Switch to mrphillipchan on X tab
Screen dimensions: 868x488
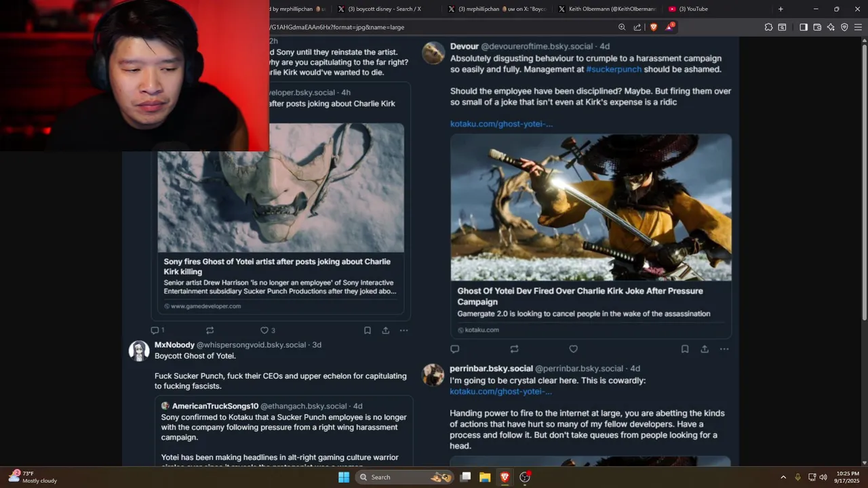497,9
